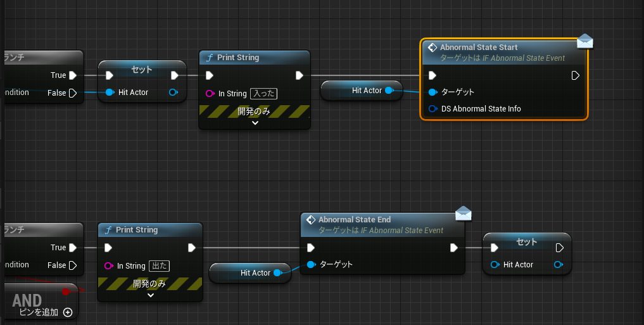The height and width of the screenshot is (325, 644).
Task: Select the Abnormal State Start node title
Action: (x=479, y=48)
